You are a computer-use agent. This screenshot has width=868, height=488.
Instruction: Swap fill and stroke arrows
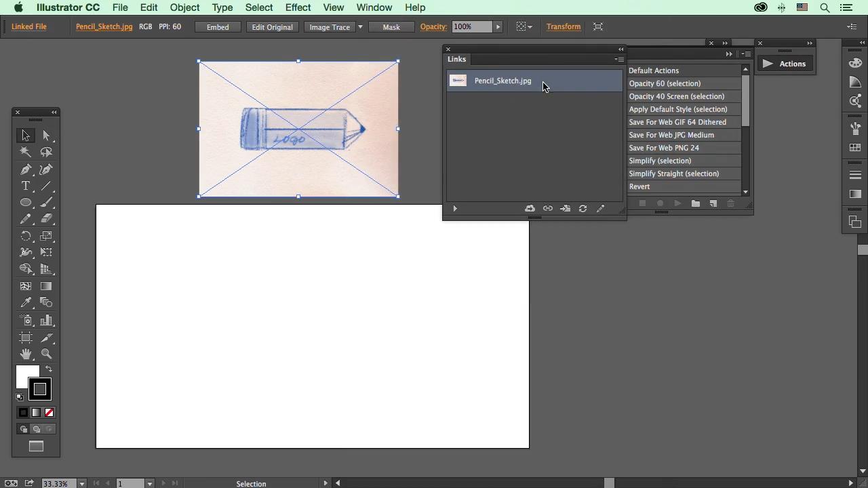[x=49, y=369]
